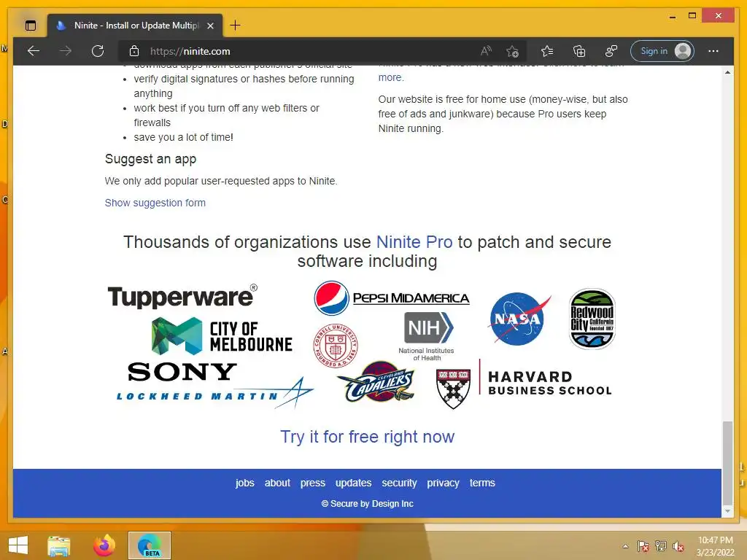Image resolution: width=747 pixels, height=560 pixels.
Task: Click the NIH logo
Action: pos(427,336)
